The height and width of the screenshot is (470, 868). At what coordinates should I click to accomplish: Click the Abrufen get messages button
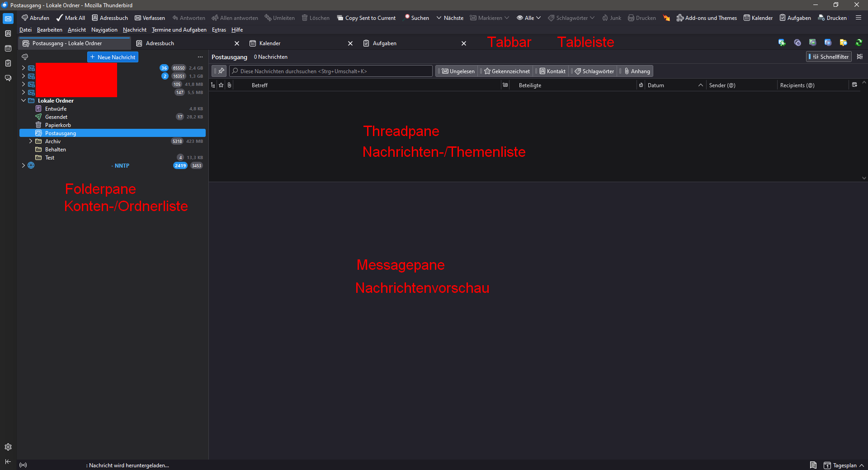[x=35, y=18]
